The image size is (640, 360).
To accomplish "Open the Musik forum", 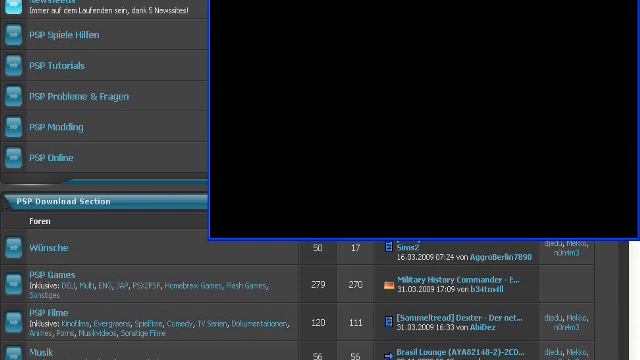I will point(41,352).
